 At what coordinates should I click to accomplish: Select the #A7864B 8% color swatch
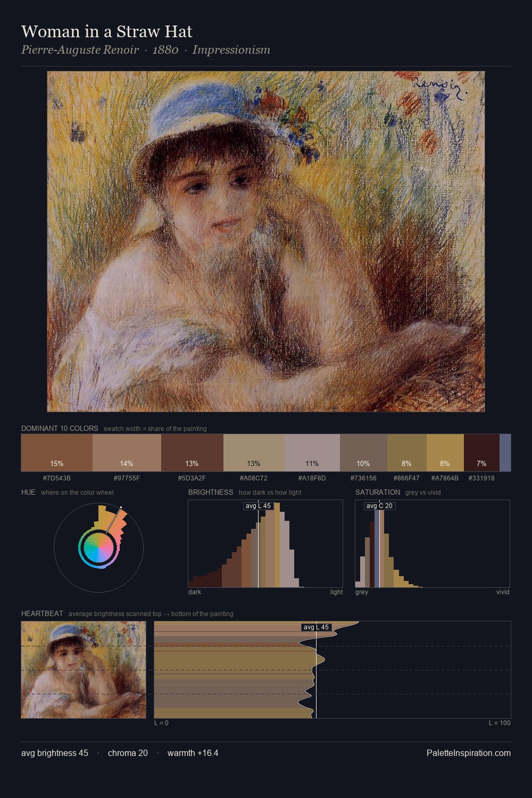point(445,453)
